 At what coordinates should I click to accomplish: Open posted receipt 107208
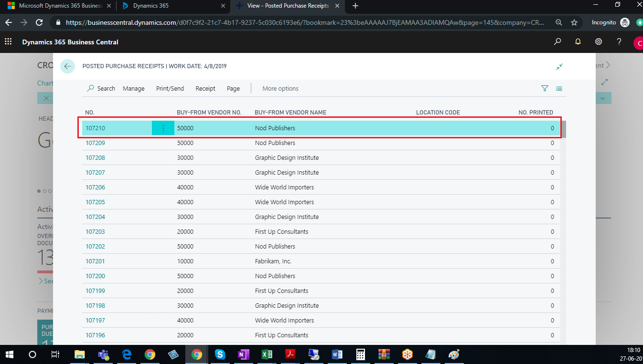click(x=95, y=158)
